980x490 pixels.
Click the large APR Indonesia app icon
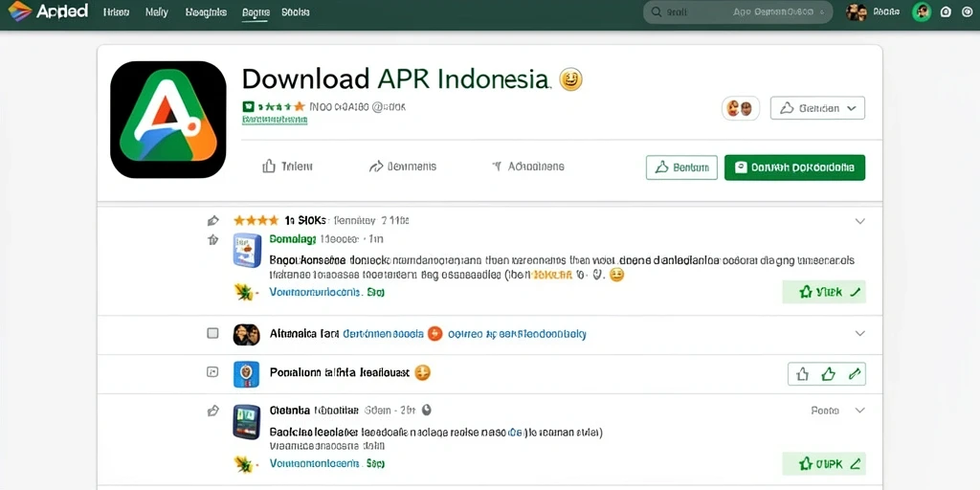click(168, 120)
